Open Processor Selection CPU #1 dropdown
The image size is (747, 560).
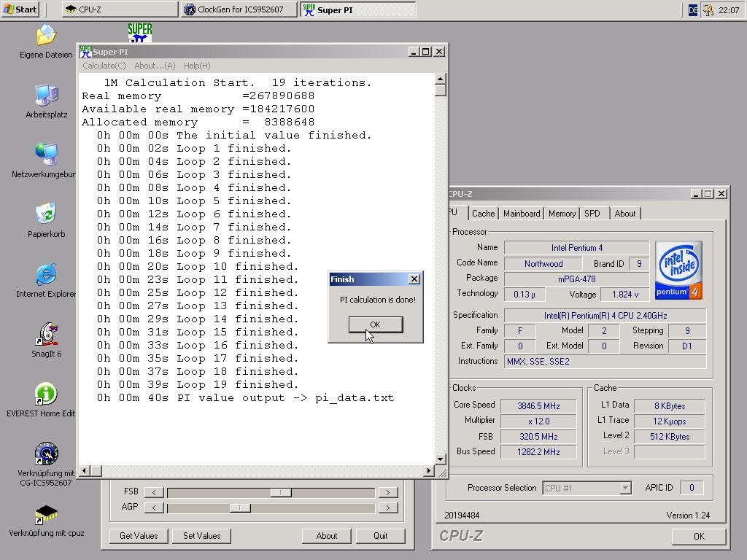[x=587, y=488]
